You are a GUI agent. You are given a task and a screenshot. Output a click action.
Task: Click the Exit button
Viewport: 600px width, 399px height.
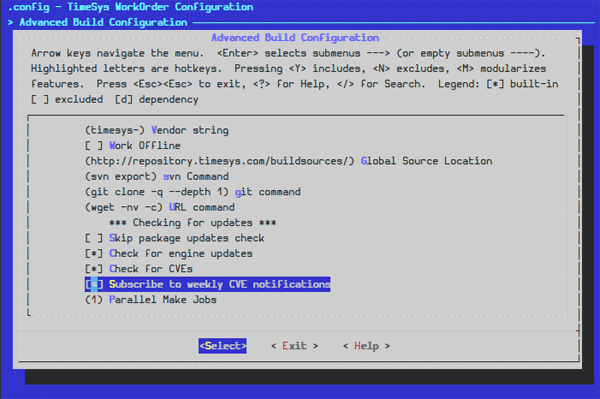[294, 346]
